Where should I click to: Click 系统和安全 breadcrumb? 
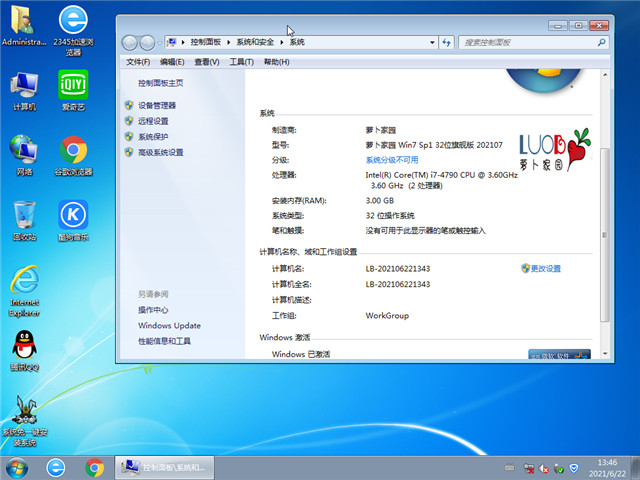point(255,42)
